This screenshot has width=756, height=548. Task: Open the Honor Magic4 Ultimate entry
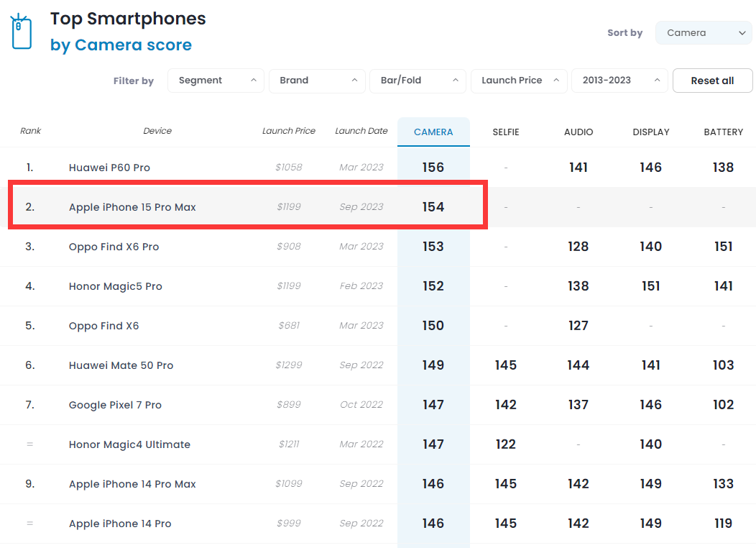coord(129,444)
